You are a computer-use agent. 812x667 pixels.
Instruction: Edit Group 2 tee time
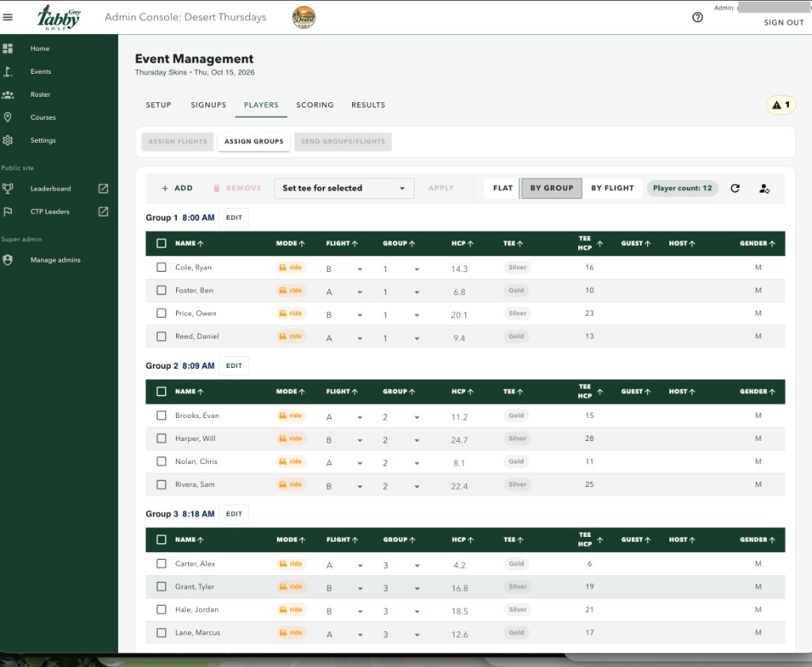click(x=234, y=366)
